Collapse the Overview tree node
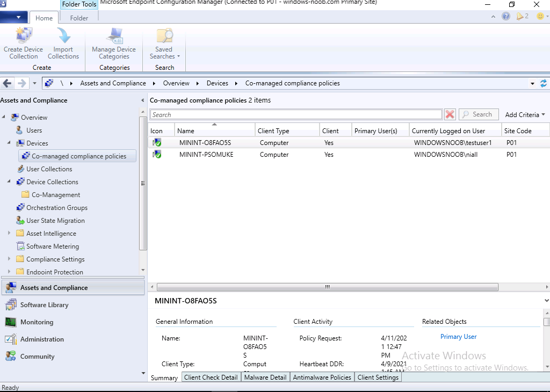 coord(4,117)
